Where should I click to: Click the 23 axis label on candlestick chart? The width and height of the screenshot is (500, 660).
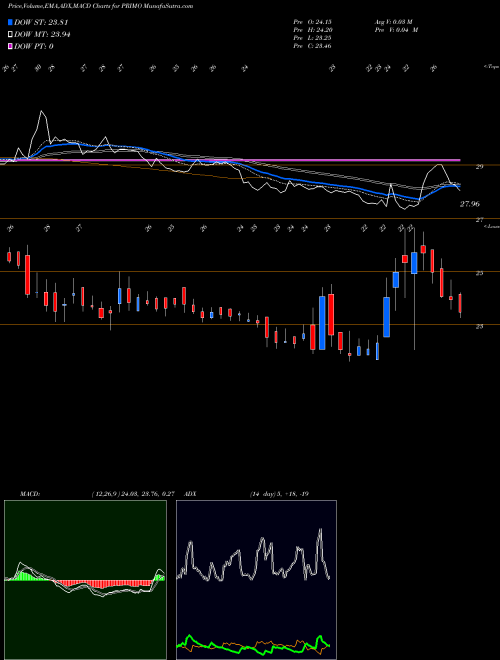click(x=479, y=326)
